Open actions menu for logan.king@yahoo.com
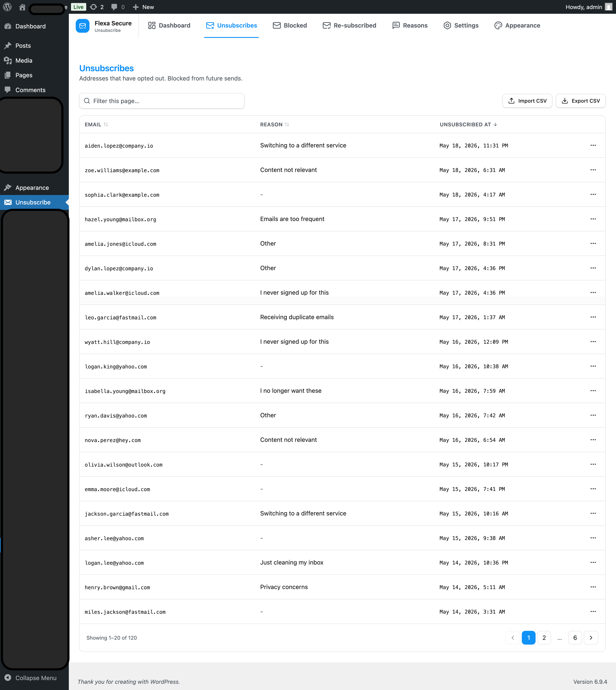Image resolution: width=616 pixels, height=690 pixels. [x=593, y=366]
